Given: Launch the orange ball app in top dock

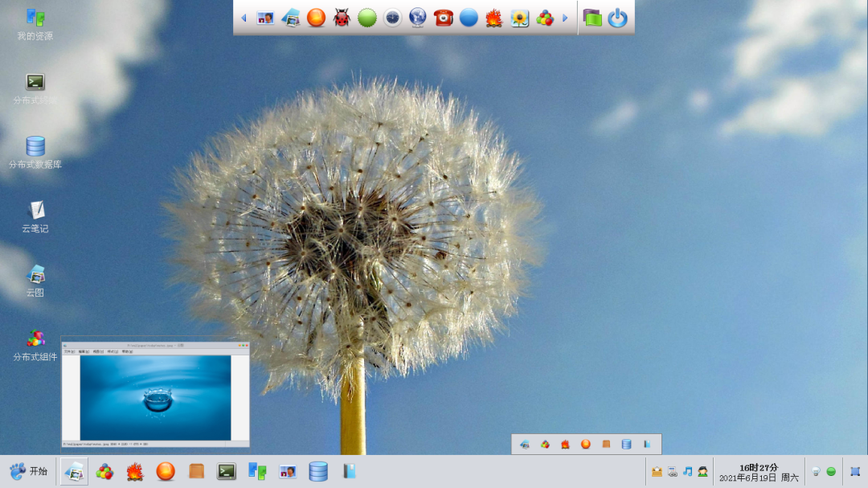Looking at the screenshot, I should (316, 18).
